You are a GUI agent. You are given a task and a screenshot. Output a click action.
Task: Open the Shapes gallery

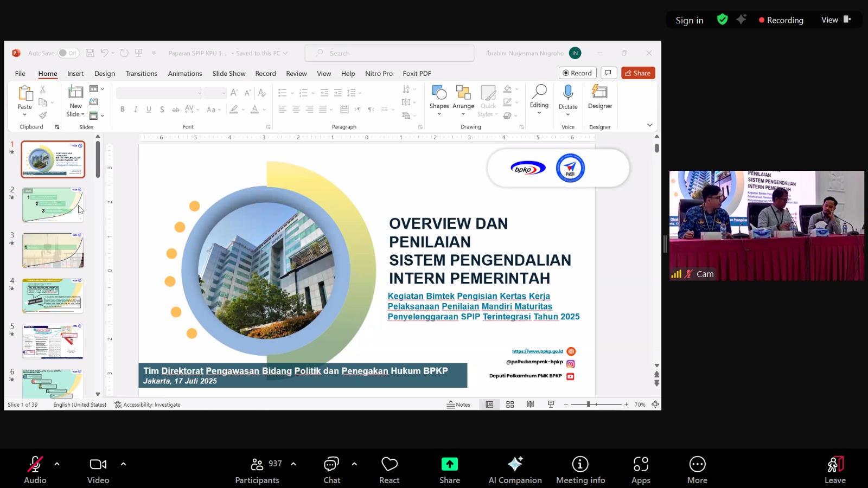[x=439, y=99]
